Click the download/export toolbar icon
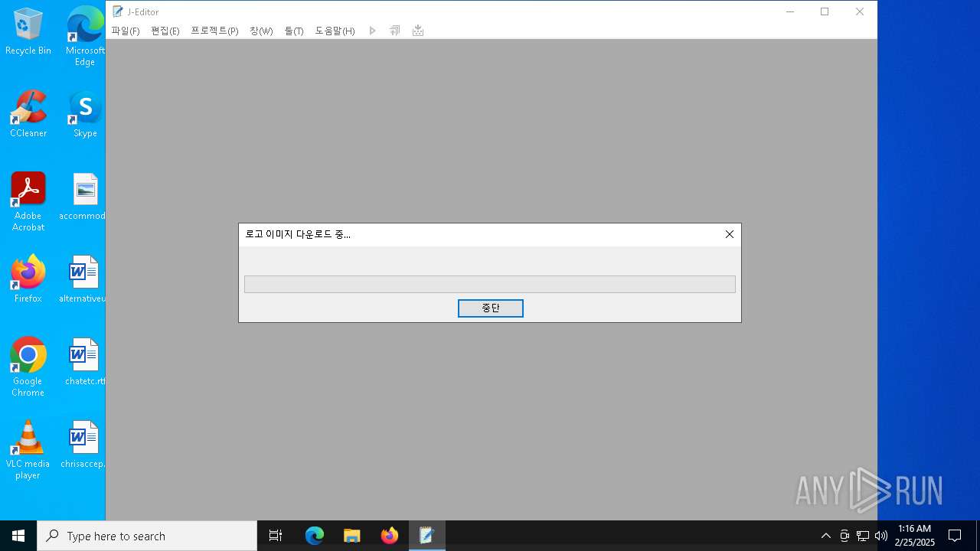This screenshot has width=980, height=551. [x=418, y=31]
